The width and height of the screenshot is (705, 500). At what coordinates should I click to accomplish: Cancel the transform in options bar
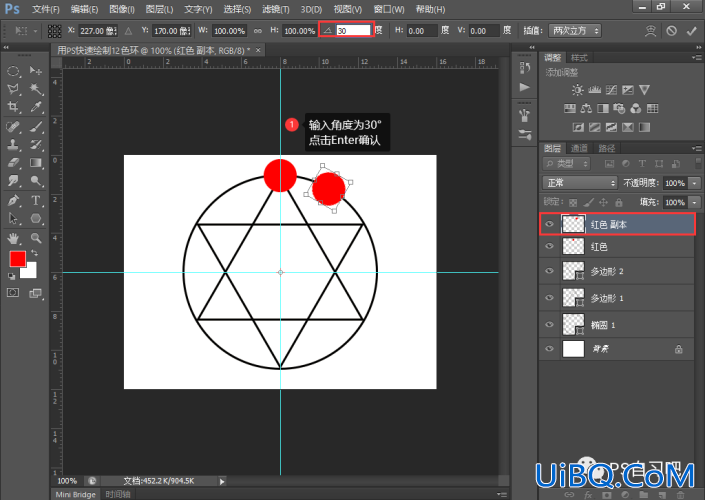click(671, 31)
